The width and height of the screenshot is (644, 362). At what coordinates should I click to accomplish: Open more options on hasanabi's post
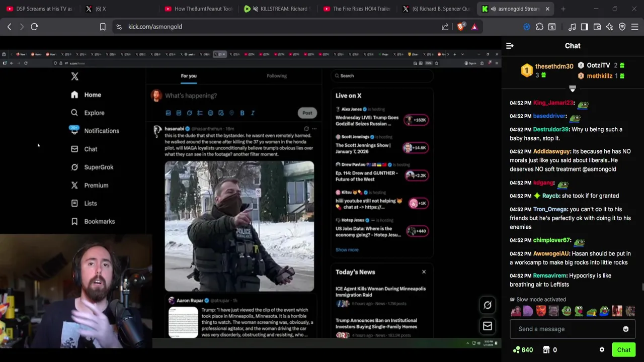(314, 129)
